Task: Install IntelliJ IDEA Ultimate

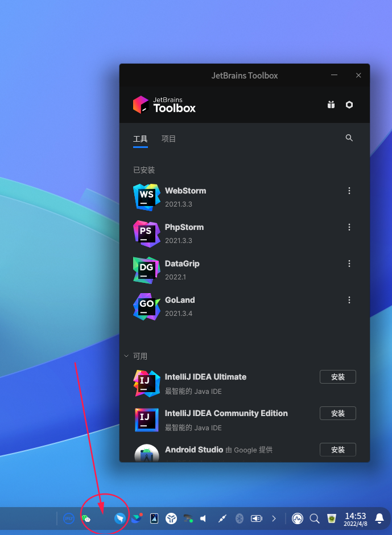Action: [x=338, y=377]
